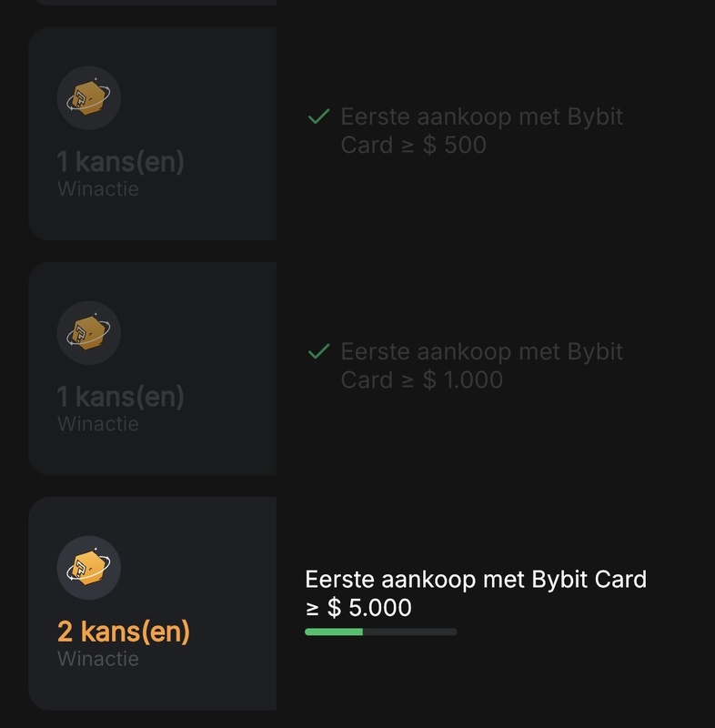This screenshot has width=715, height=728.
Task: Select "1 kans(en)" in the $500 reward tile
Action: [120, 162]
